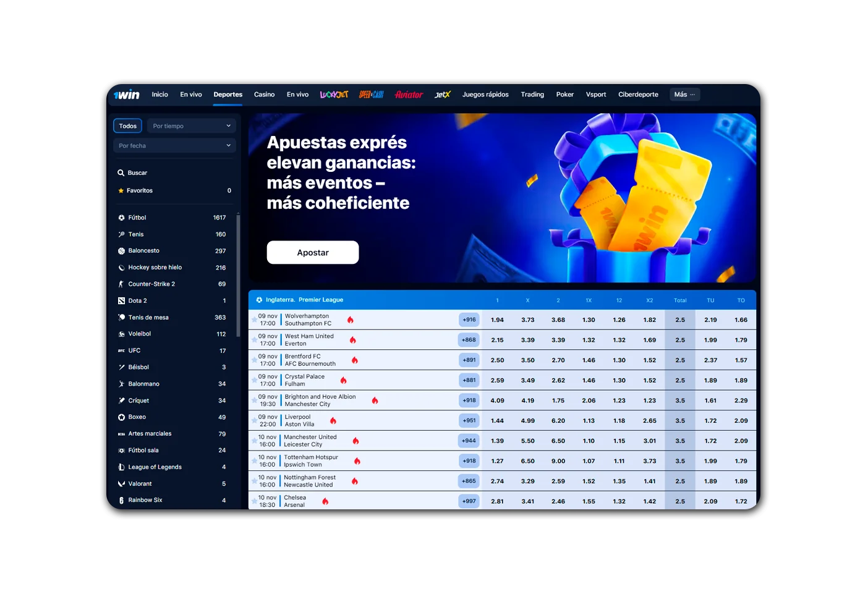The image size is (868, 594).
Task: Select the Dota 2 icon
Action: point(122,301)
